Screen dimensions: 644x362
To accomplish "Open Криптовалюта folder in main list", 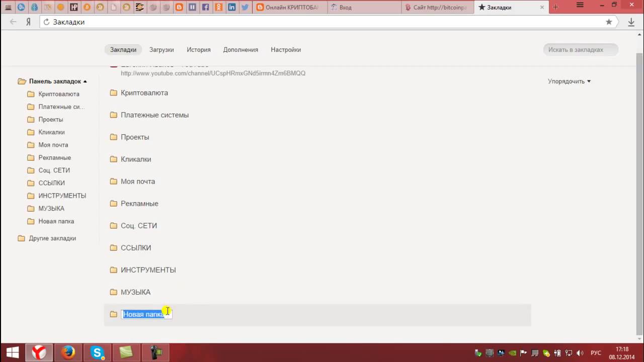I will click(x=144, y=93).
